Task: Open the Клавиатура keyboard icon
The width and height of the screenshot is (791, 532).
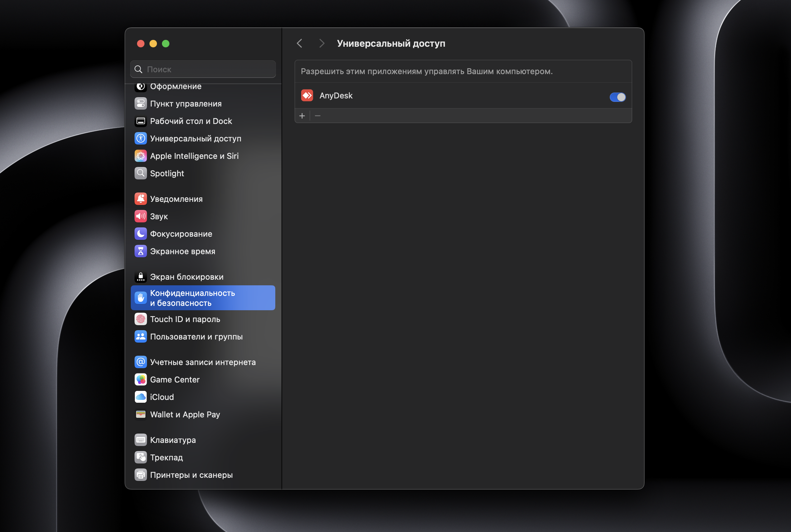Action: point(140,440)
